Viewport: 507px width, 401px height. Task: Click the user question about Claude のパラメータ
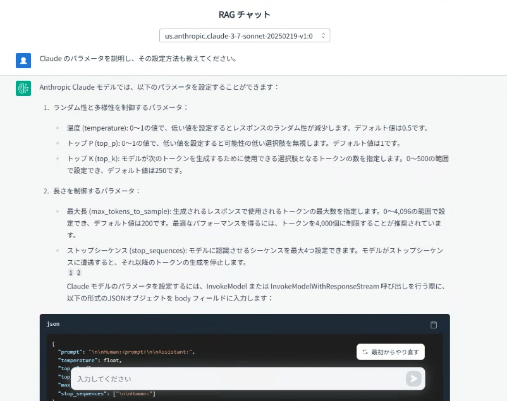[138, 59]
